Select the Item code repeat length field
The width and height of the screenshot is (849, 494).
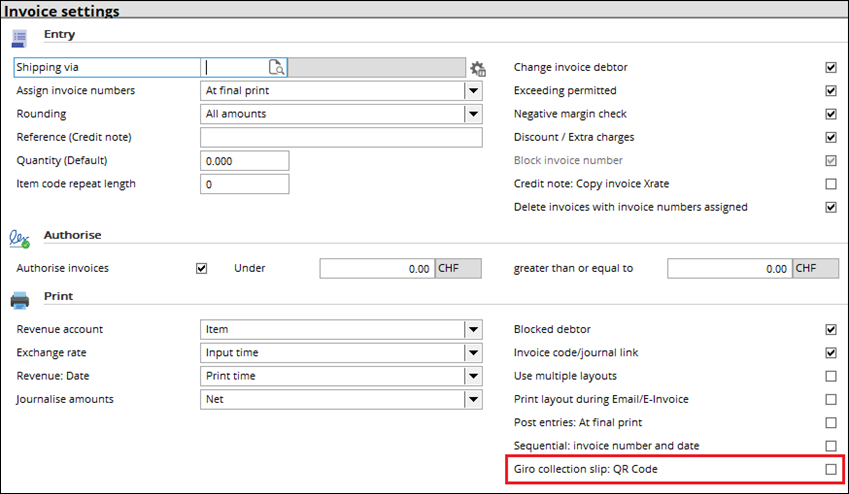245,184
